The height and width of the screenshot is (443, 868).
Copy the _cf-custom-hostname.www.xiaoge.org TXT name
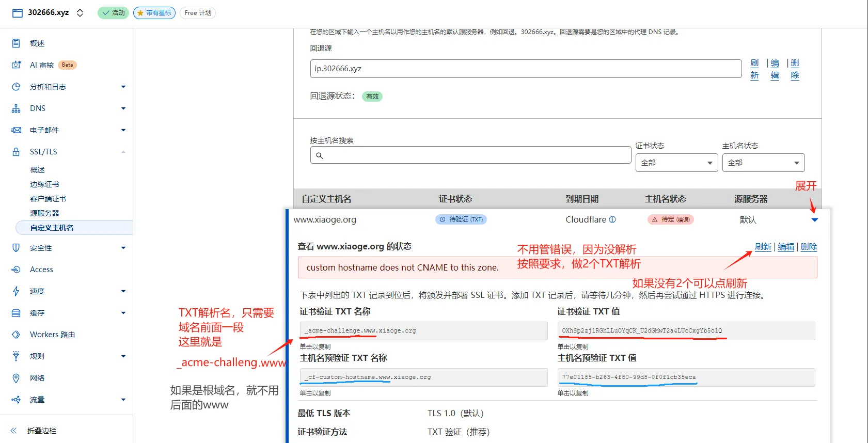[423, 377]
